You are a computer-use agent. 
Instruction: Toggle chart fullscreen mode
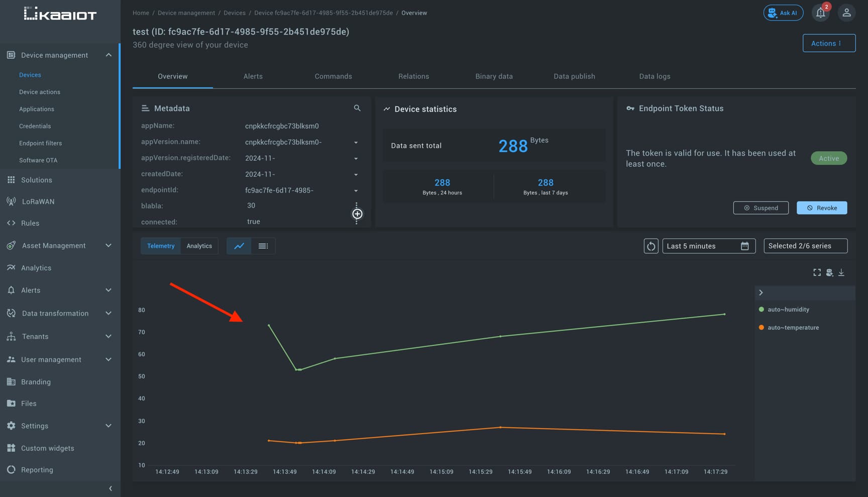(817, 272)
